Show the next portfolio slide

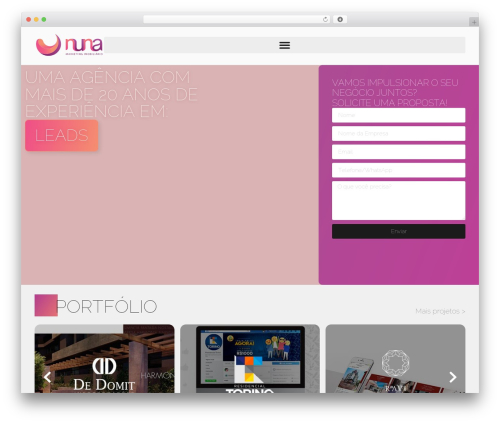[x=453, y=377]
